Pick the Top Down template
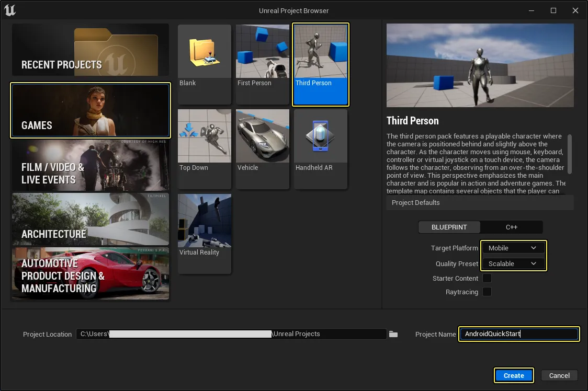Screen dimensions: 588x391 coord(205,149)
